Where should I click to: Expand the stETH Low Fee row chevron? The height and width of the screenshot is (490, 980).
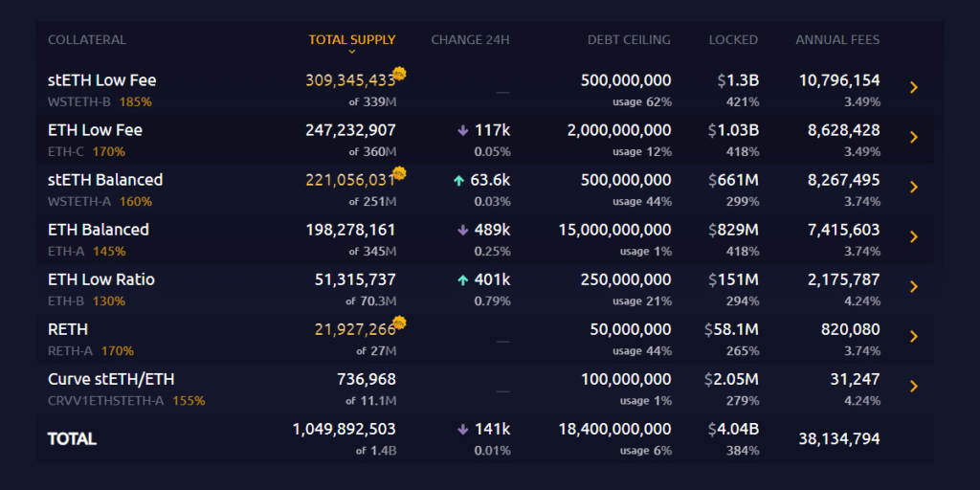pos(914,88)
